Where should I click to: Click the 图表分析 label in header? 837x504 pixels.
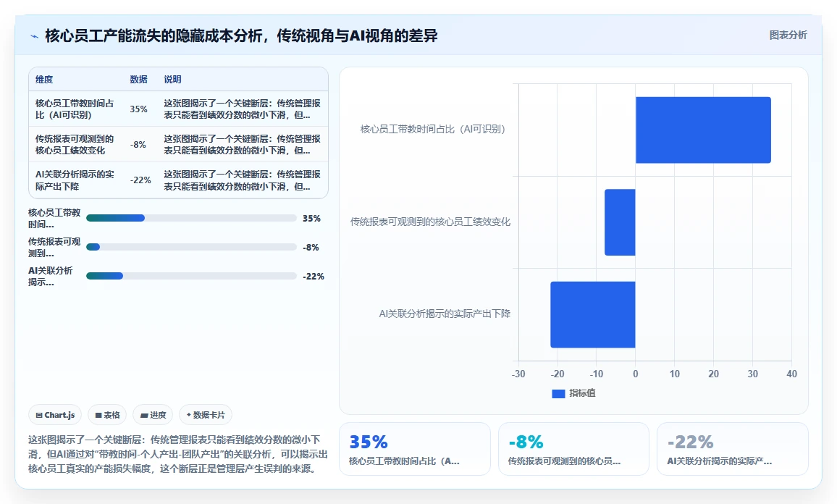(788, 35)
